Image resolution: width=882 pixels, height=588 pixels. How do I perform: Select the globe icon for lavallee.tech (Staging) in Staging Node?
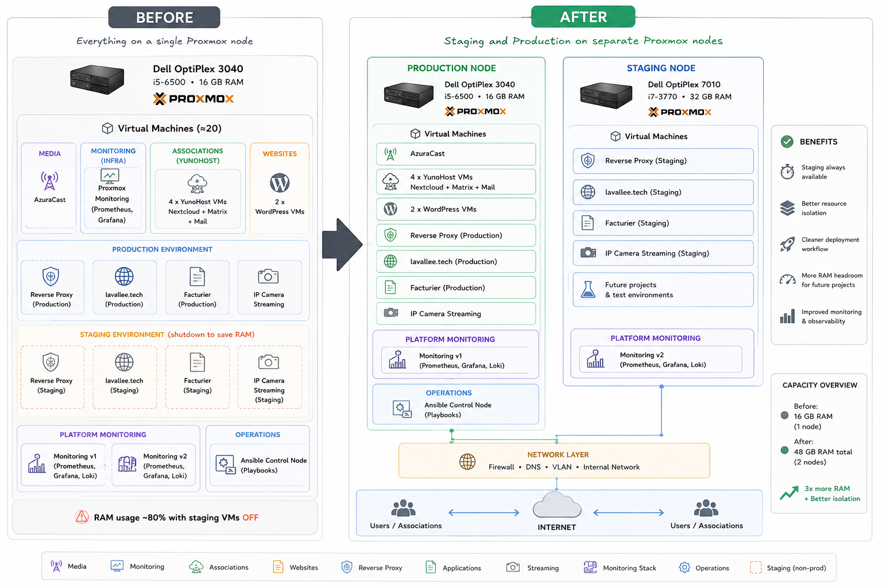click(588, 192)
